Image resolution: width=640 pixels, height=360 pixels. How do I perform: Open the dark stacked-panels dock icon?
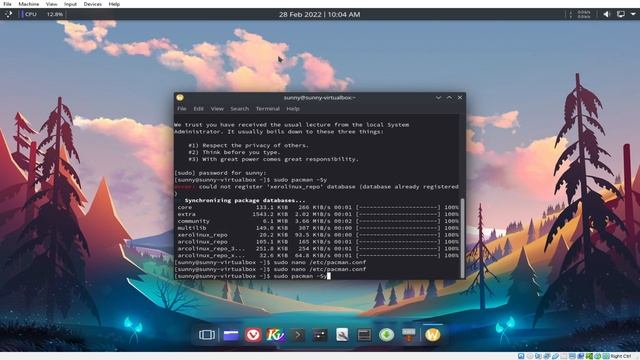(x=364, y=335)
